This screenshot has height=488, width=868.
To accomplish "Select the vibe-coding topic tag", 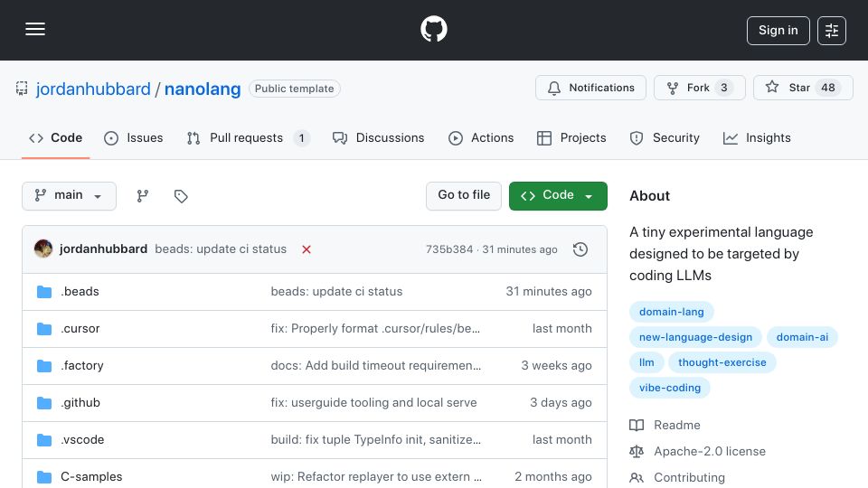I will tap(670, 389).
